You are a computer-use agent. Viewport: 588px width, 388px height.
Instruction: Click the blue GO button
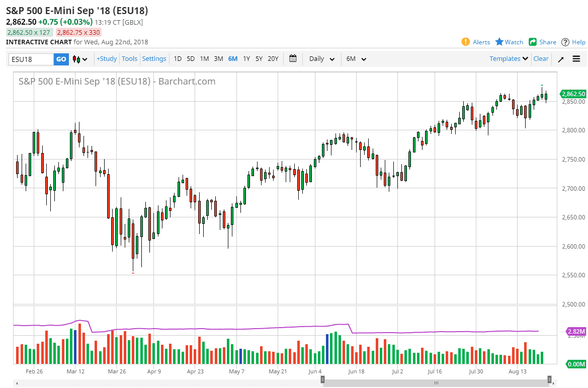pyautogui.click(x=61, y=59)
